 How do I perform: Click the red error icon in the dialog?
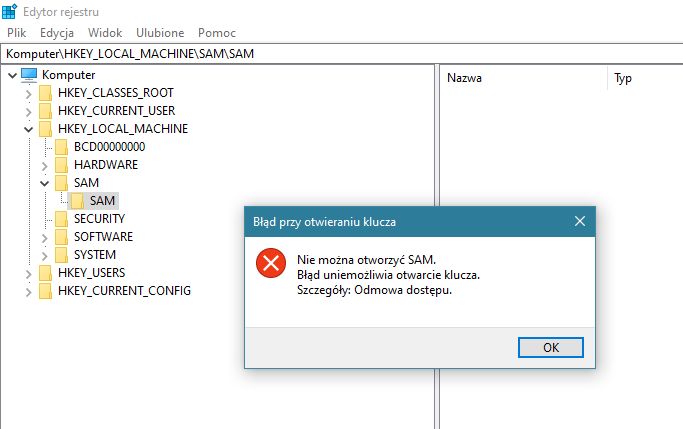(x=271, y=263)
